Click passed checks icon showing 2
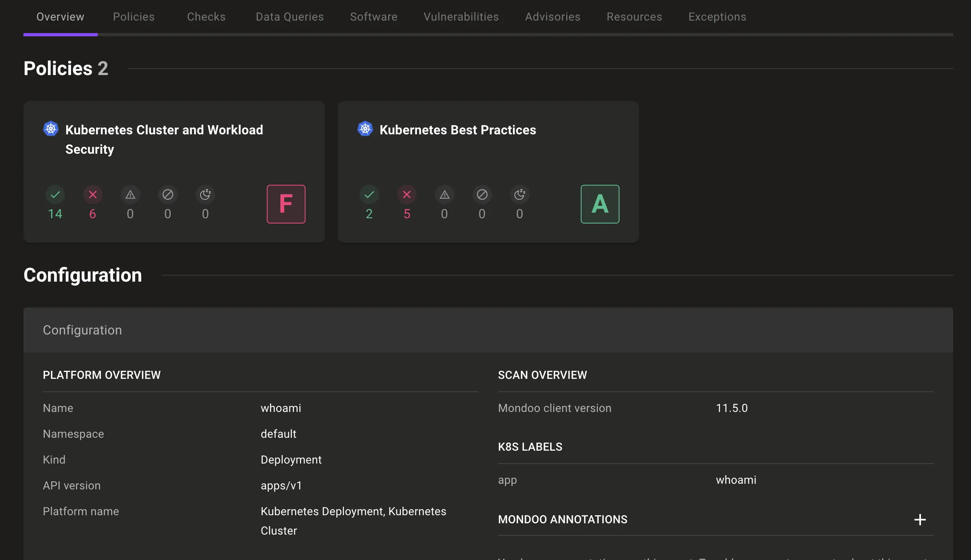Viewport: 971px width, 560px height. coord(369,195)
